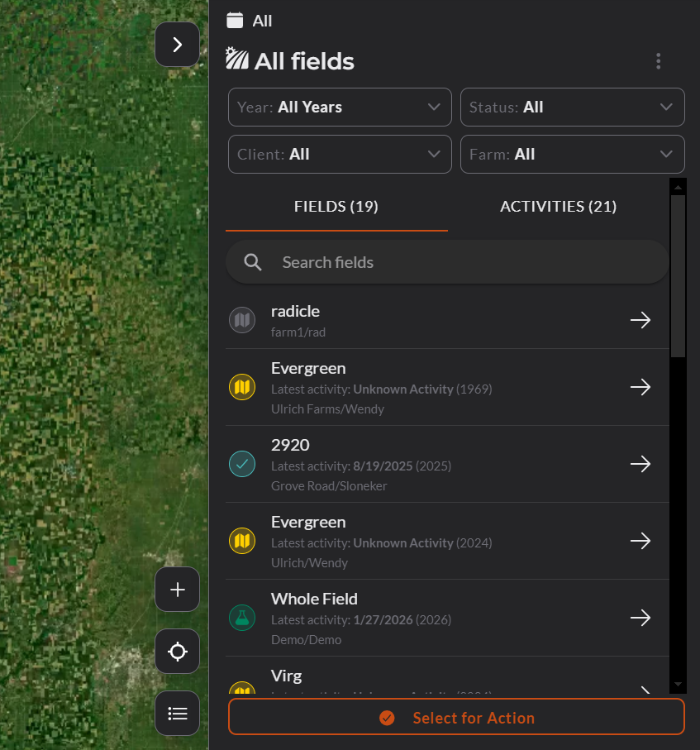Click 'Grove Road/Sloneker' text

point(329,486)
